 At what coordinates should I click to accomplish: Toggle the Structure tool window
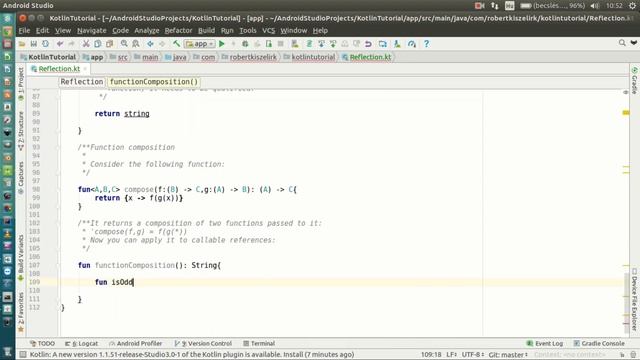click(x=21, y=131)
